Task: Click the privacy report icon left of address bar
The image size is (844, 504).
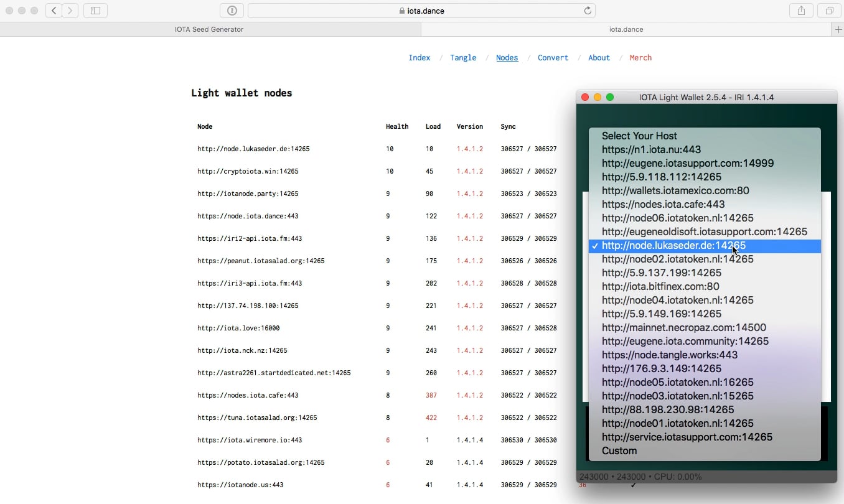Action: click(232, 11)
